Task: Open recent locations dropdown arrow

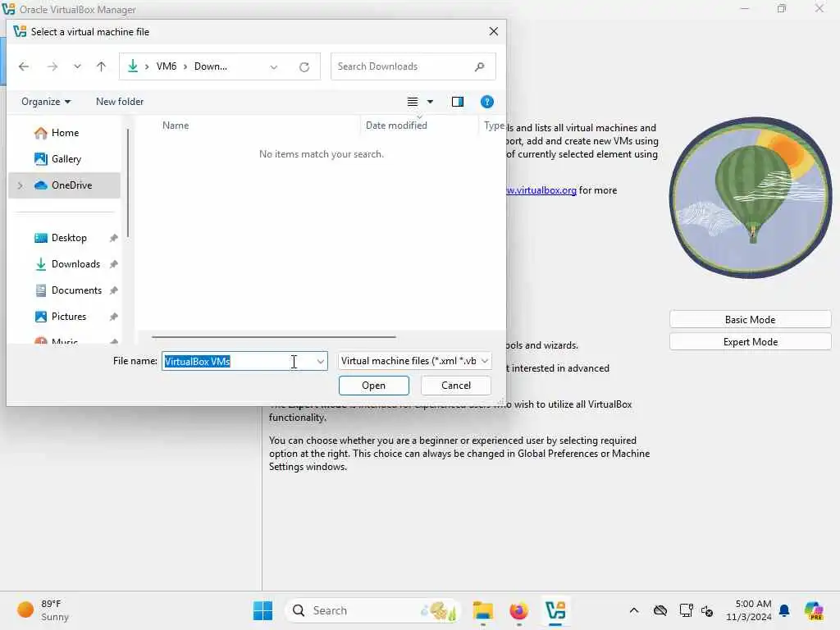Action: point(77,66)
